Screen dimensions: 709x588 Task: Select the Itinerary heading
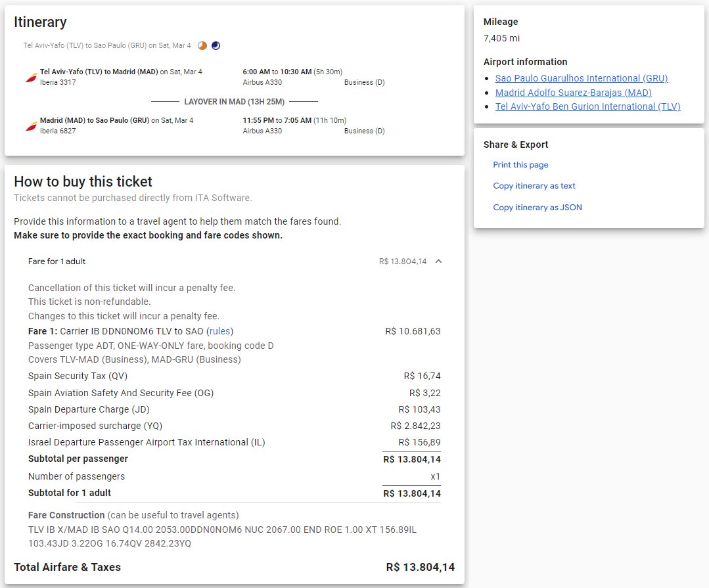[40, 22]
